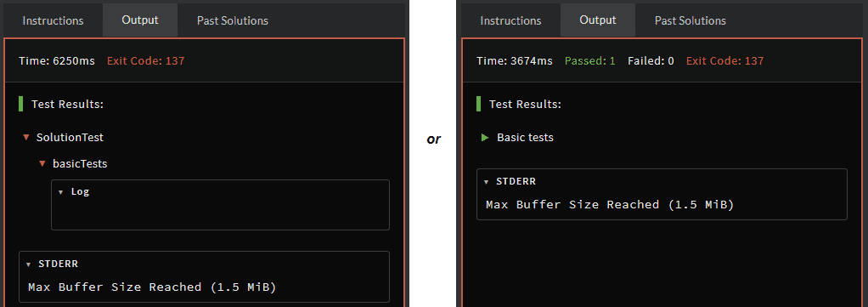
Task: Click 'Time: 6250ms' text
Action: 56,60
